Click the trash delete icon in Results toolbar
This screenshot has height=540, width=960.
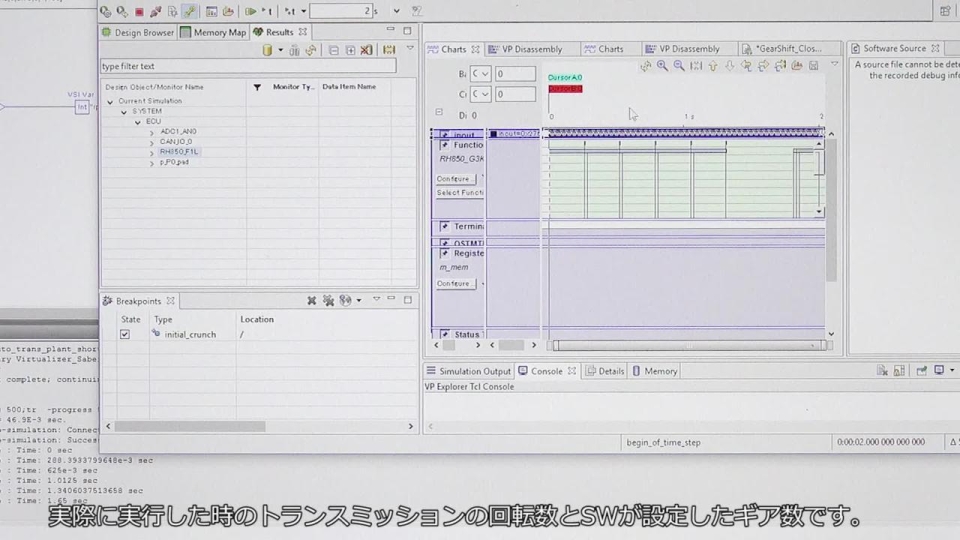294,50
